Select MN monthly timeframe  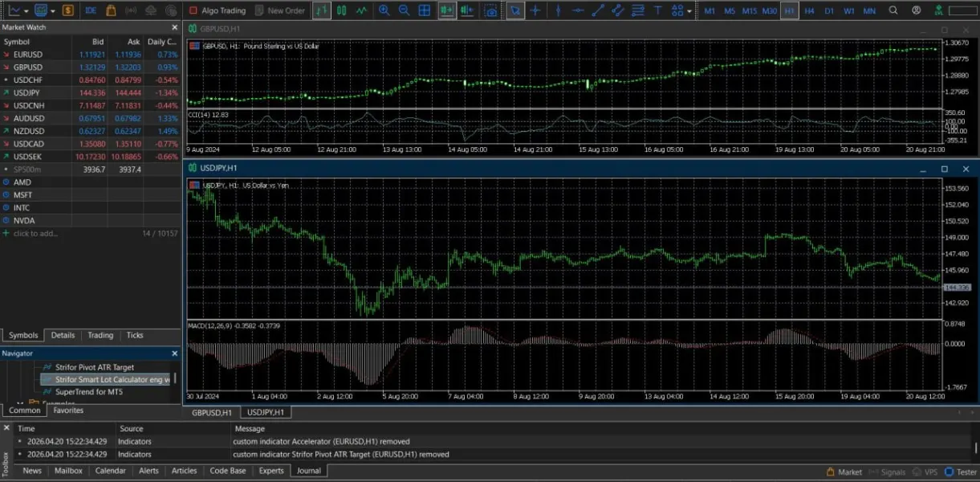click(869, 10)
